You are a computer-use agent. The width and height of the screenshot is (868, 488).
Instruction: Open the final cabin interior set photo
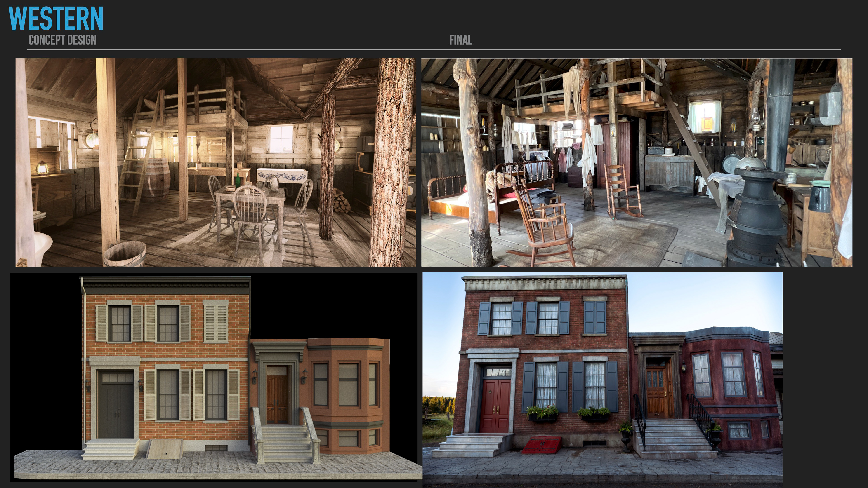tap(637, 163)
